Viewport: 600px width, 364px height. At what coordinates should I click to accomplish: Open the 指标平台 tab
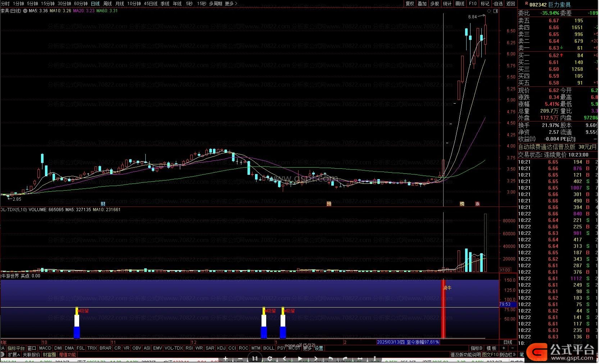(x=16, y=348)
